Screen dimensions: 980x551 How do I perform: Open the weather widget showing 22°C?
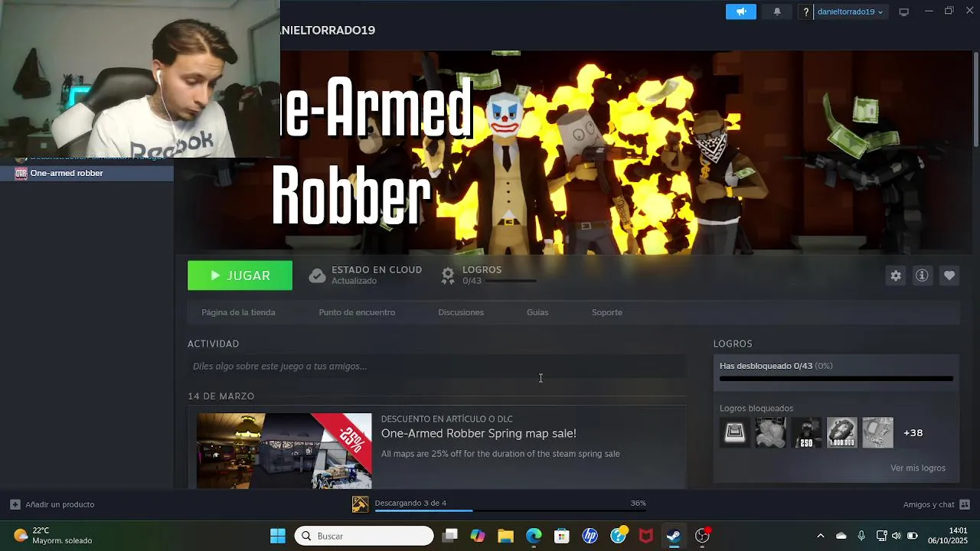pos(54,536)
